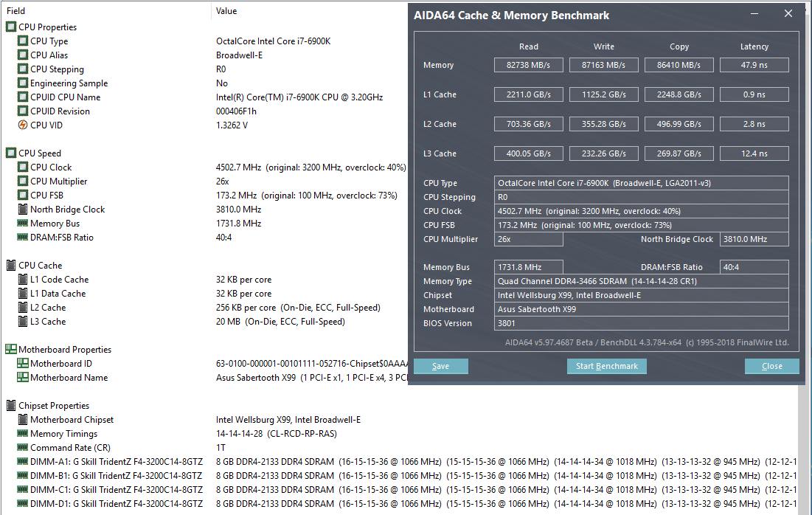
Task: Click the DIMM-C1 memory module icon
Action: click(23, 489)
